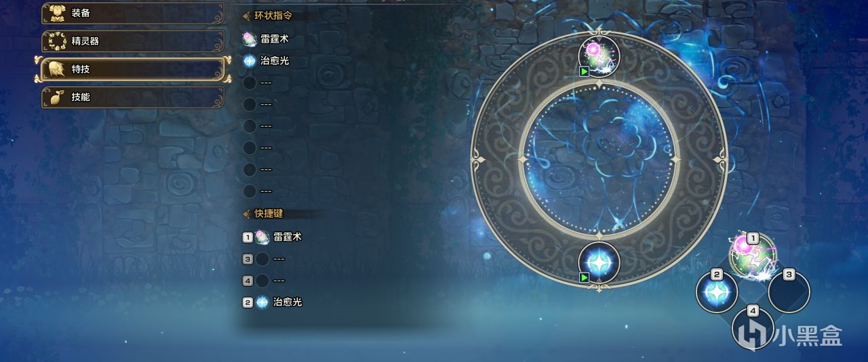Click the green play marker under thunder orb
Image resolution: width=868 pixels, height=362 pixels.
tap(583, 71)
